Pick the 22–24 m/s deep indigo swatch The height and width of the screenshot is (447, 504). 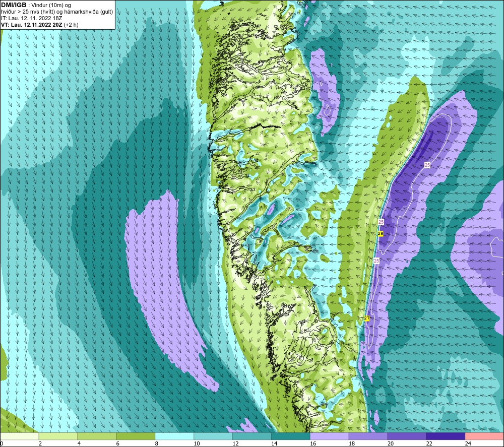446,436
